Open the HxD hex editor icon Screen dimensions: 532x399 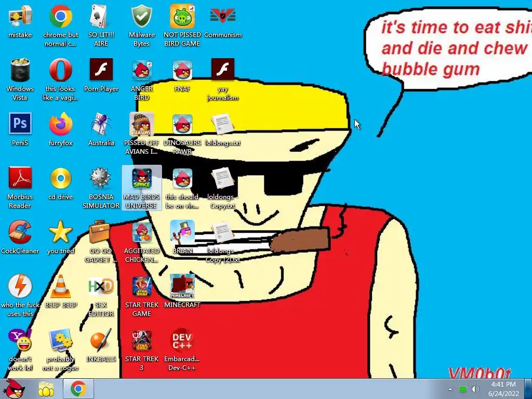tap(101, 286)
